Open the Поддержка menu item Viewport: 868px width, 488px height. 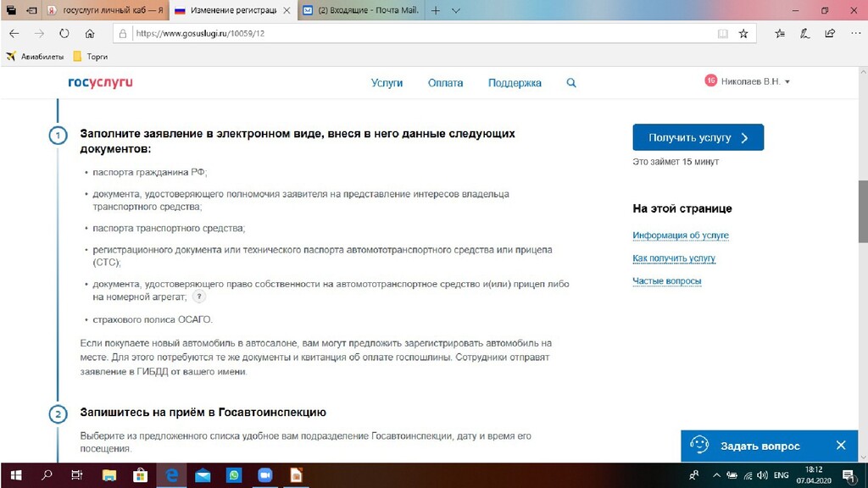point(515,83)
